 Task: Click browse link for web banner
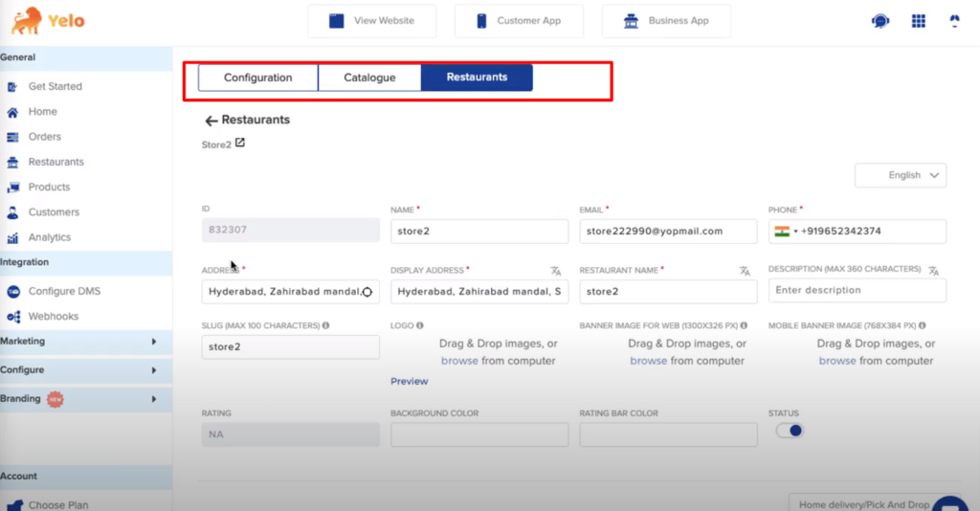(648, 361)
